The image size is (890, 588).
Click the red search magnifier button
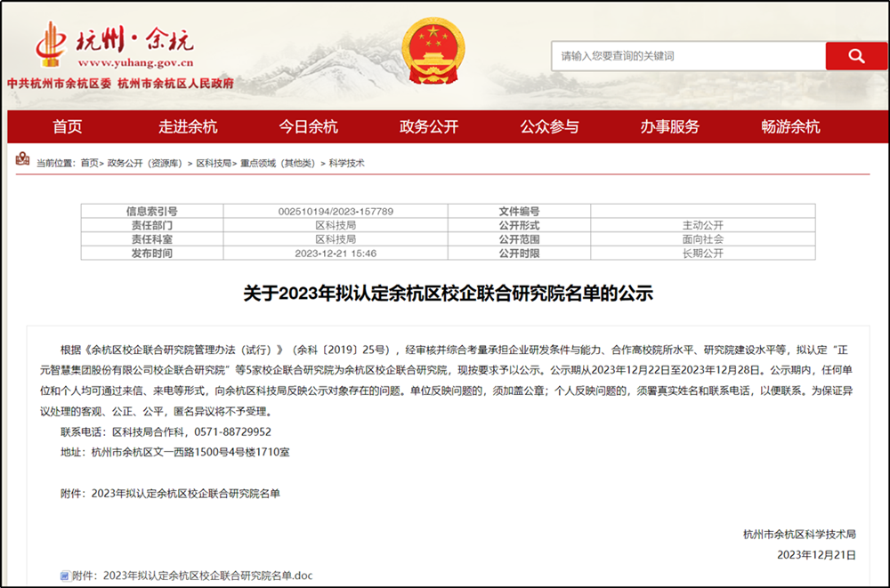pyautogui.click(x=856, y=56)
